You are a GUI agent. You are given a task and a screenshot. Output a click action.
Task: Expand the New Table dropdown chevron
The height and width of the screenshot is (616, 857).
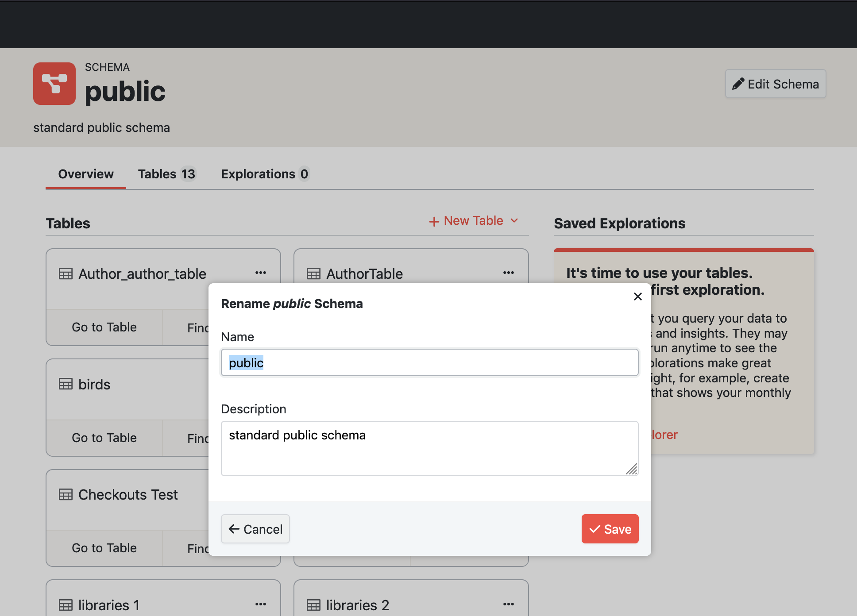(514, 221)
